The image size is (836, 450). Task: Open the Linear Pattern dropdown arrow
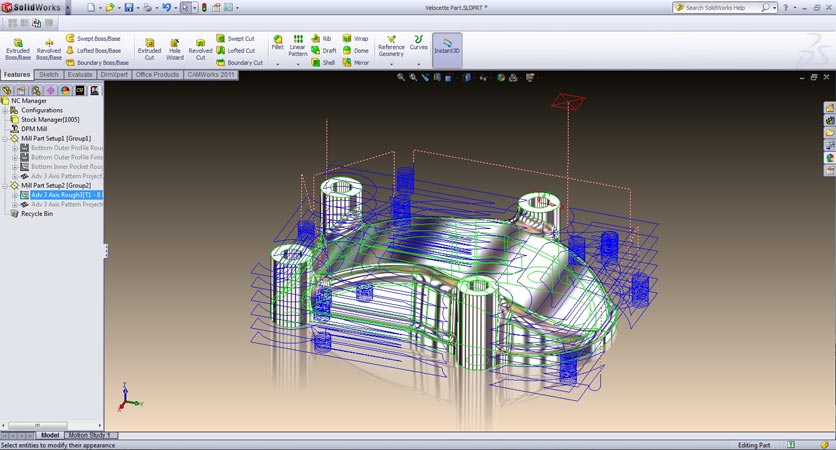click(298, 64)
